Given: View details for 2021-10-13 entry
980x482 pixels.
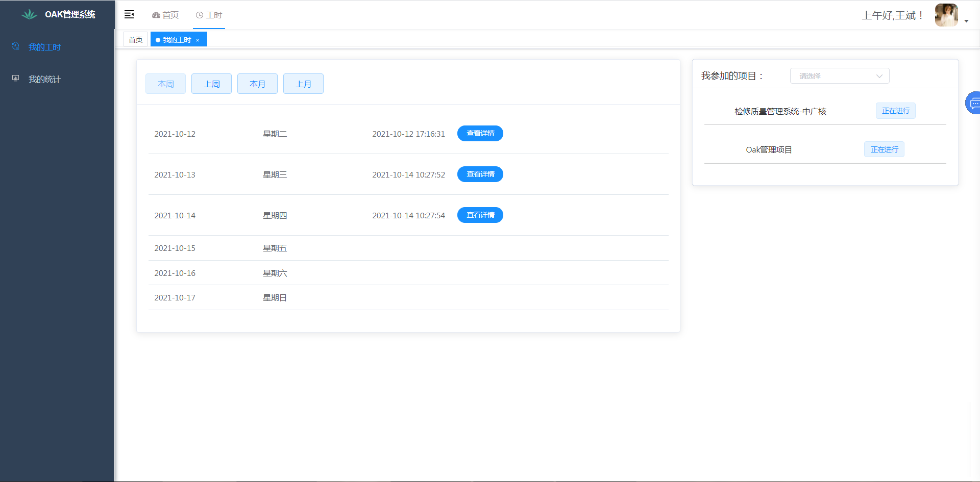Looking at the screenshot, I should [x=480, y=174].
